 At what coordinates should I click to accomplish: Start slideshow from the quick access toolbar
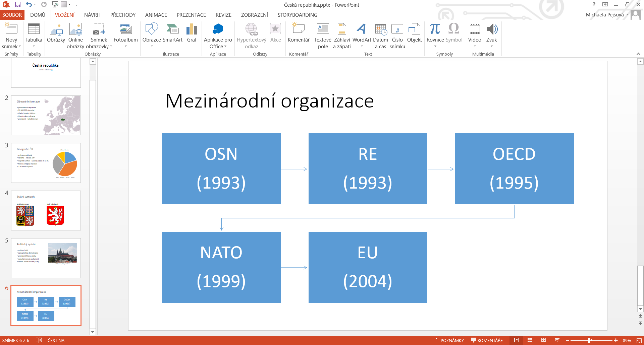coord(55,5)
